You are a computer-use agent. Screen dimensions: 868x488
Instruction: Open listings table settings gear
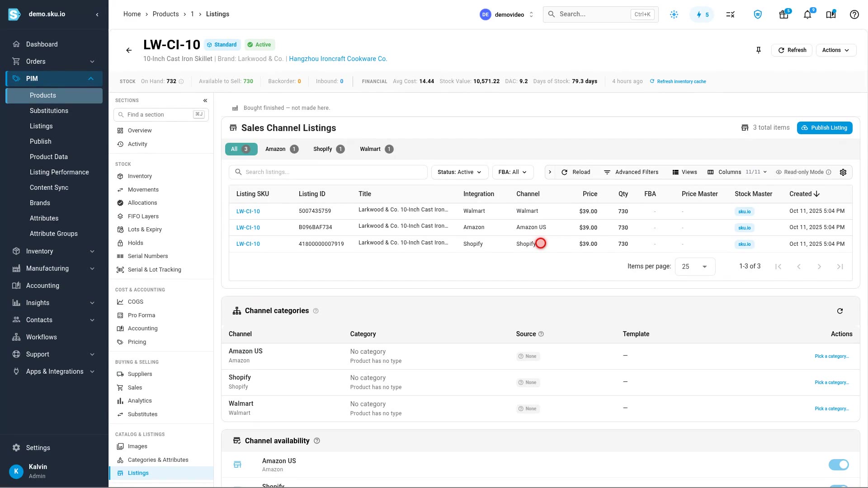[843, 172]
